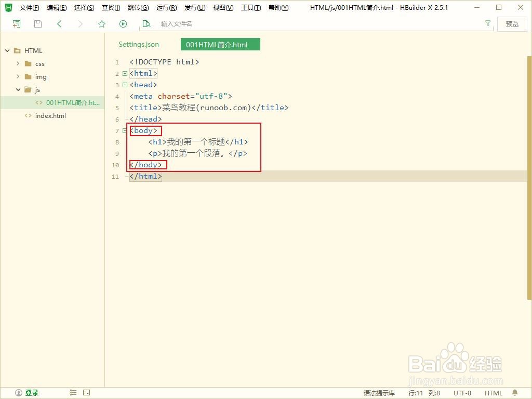Click the bookmark star icon

(x=102, y=24)
